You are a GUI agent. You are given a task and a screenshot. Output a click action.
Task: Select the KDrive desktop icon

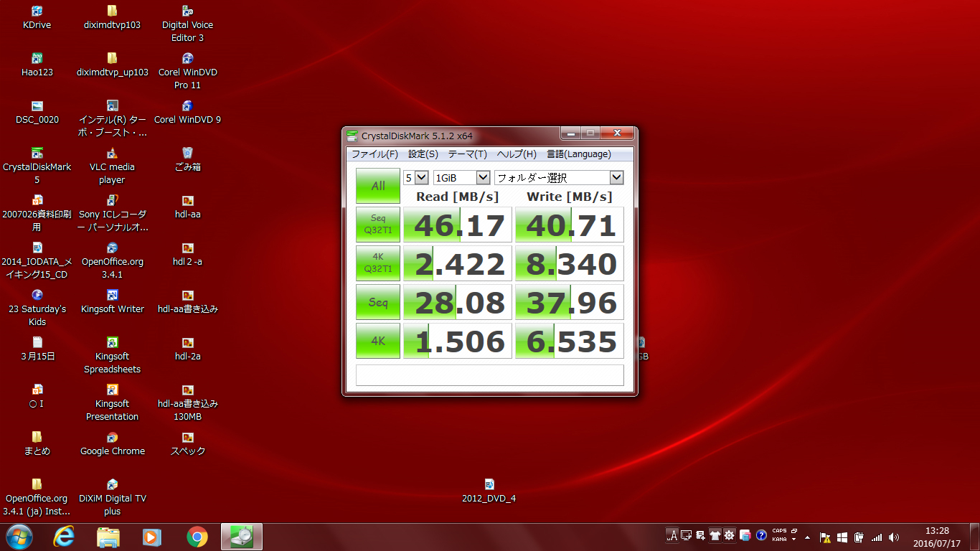(x=37, y=18)
